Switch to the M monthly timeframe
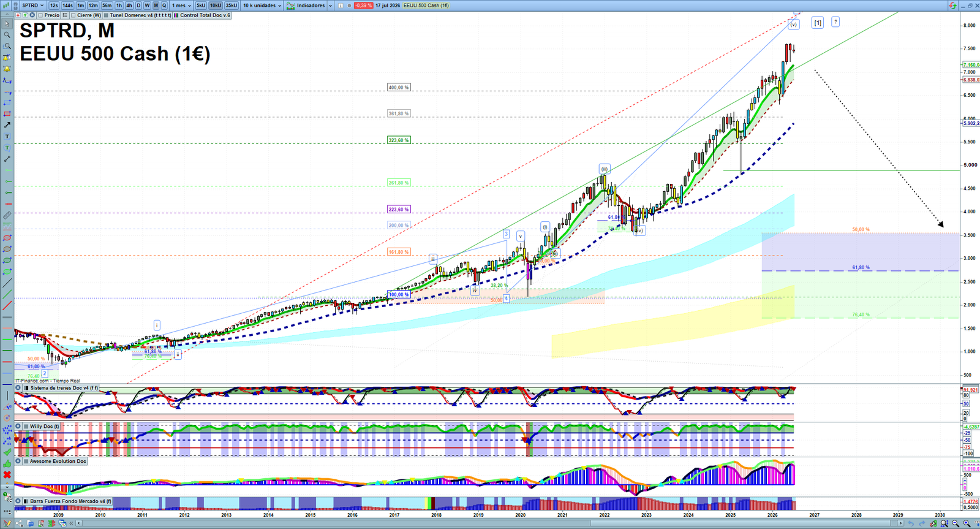980x529 pixels. click(156, 6)
